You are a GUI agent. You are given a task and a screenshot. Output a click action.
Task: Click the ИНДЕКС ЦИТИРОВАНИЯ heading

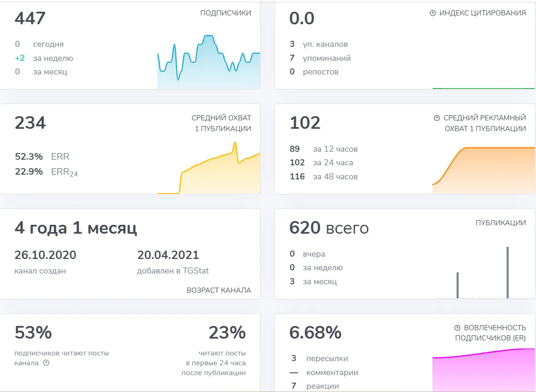(483, 13)
